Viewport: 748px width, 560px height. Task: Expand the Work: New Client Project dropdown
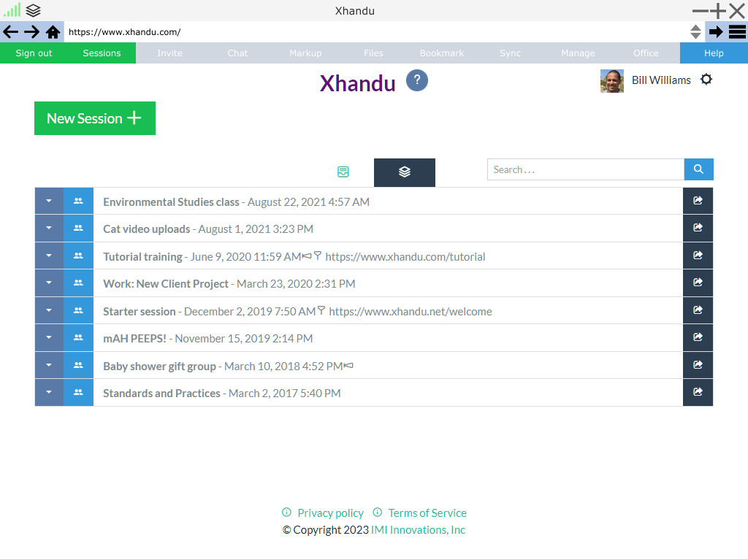click(49, 283)
